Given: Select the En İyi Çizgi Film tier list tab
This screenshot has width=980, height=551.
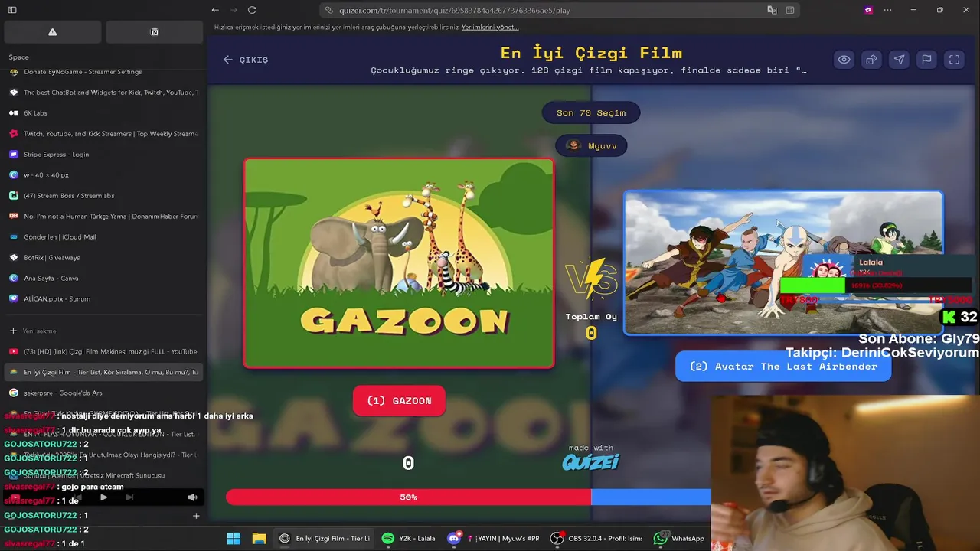Looking at the screenshot, I should coord(103,373).
